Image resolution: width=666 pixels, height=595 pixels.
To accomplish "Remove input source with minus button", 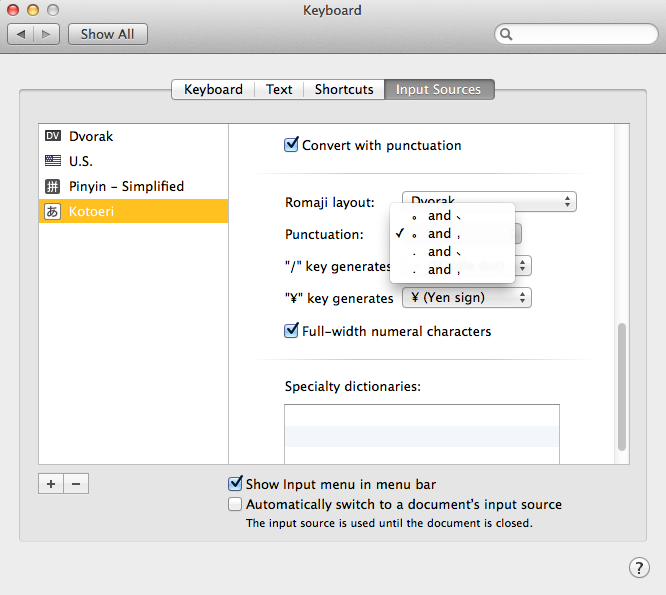I will click(x=76, y=484).
